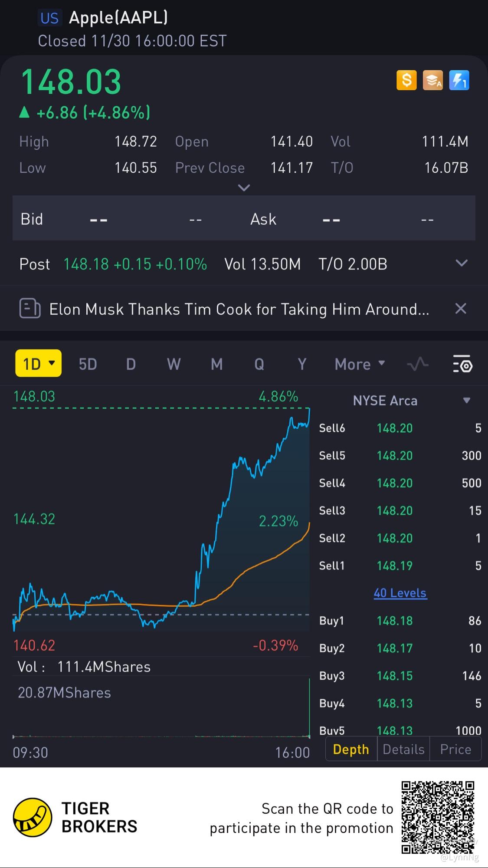Tap the Buy1 row at 148.18

tap(400, 621)
